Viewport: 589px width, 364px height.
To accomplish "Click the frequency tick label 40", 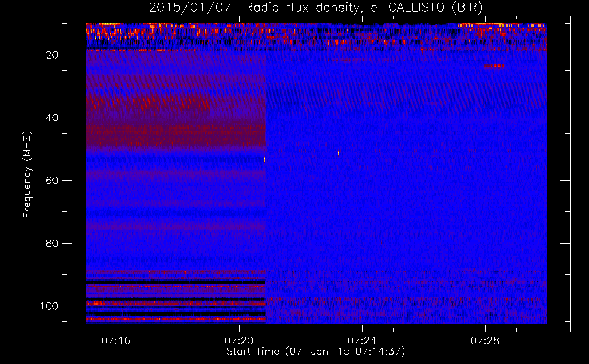I will tap(52, 118).
